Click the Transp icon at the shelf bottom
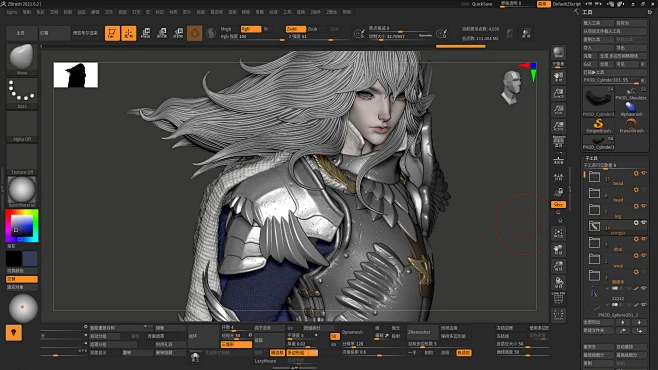 [x=559, y=315]
